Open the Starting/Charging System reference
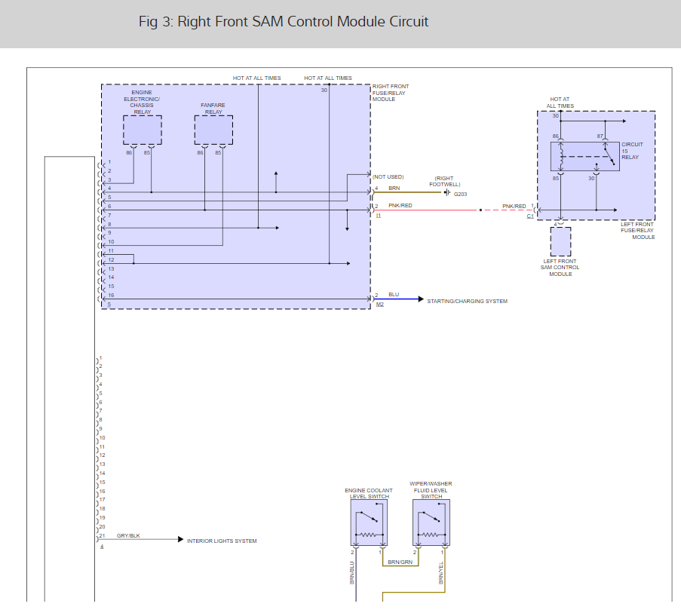This screenshot has height=616, width=681. point(467,302)
